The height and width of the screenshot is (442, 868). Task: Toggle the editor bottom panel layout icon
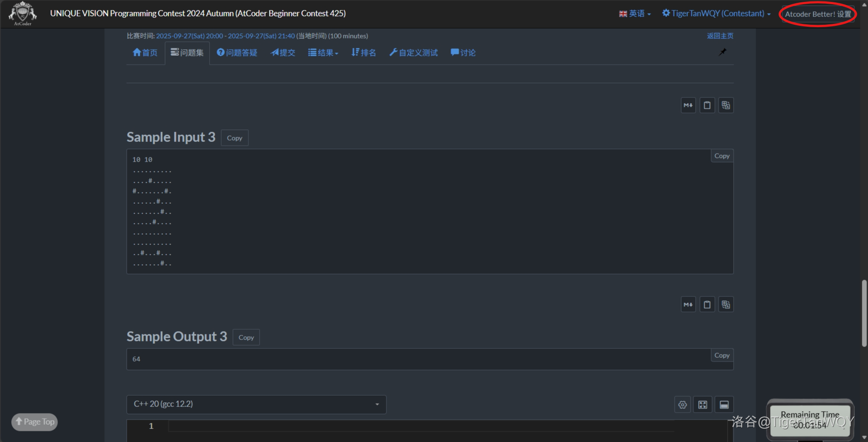[x=724, y=405]
